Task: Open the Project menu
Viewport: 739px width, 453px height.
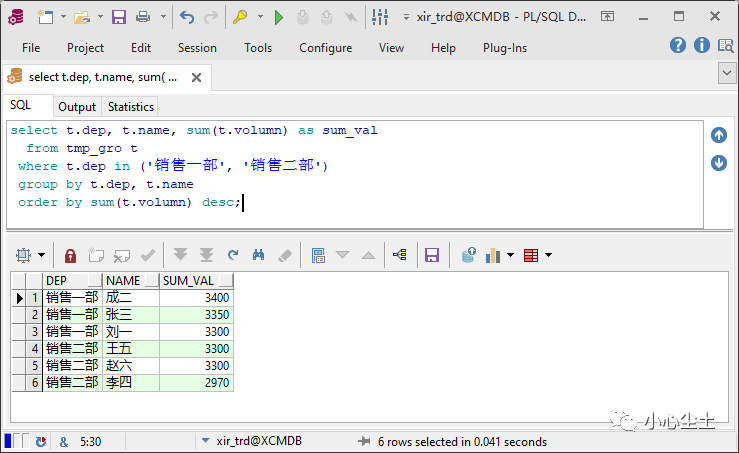Action: pyautogui.click(x=85, y=48)
